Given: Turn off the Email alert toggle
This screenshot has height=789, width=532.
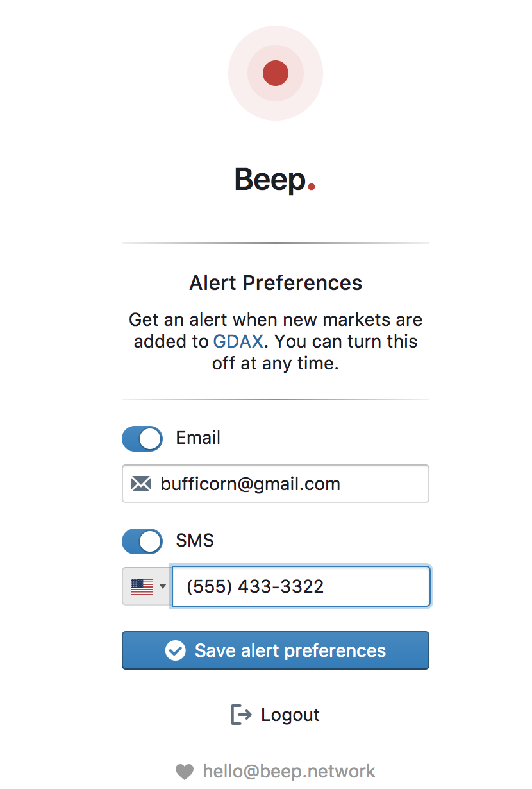Looking at the screenshot, I should coord(142,439).
